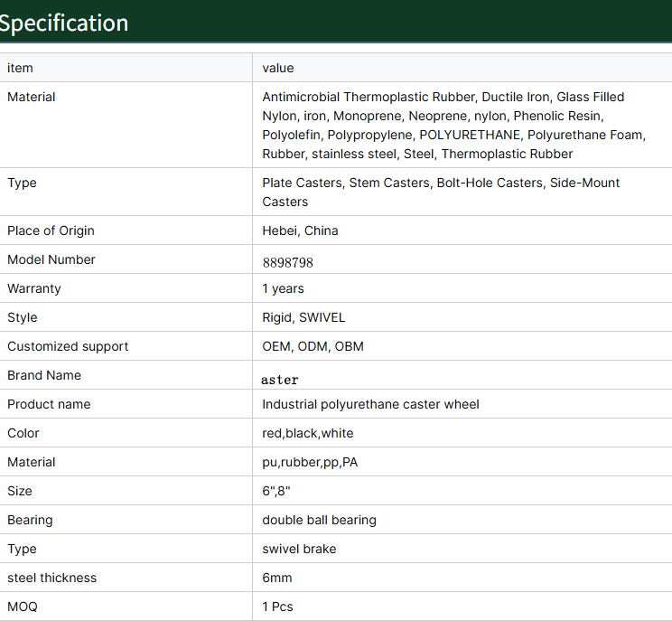
Task: Click the 'aster' brand name value
Action: (279, 380)
